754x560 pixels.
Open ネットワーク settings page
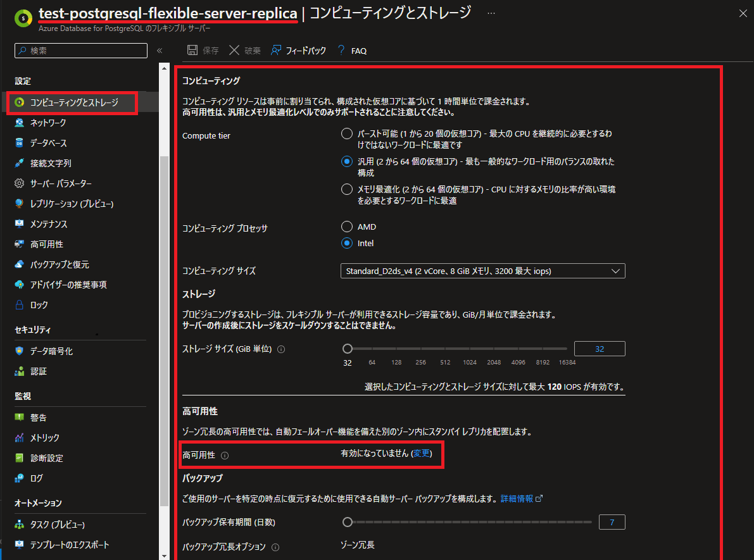coord(48,123)
